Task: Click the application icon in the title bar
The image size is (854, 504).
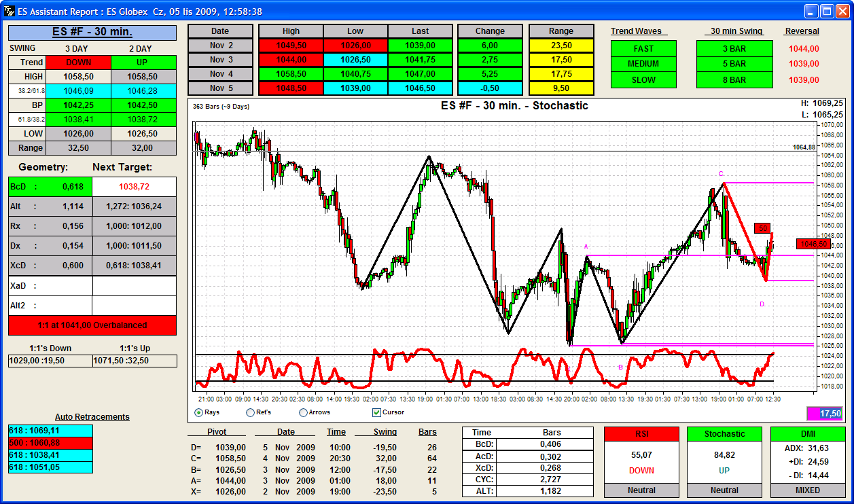Action: click(x=8, y=11)
